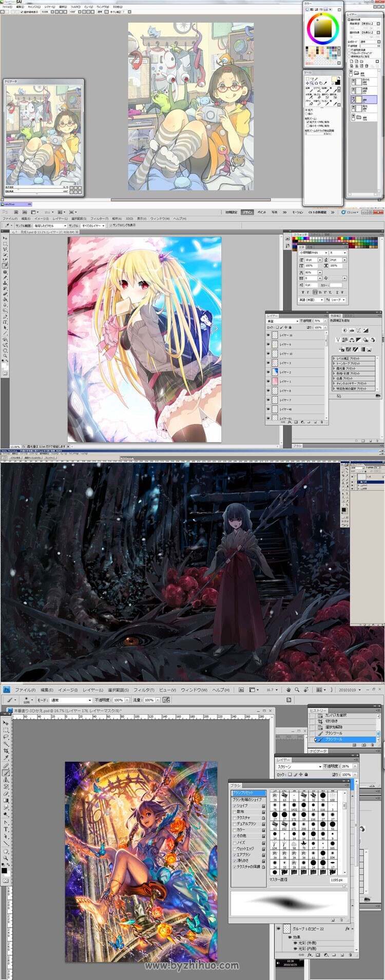Select the Brush tool in bottom Photoshop toolbar
The width and height of the screenshot is (385, 980).
6,773
